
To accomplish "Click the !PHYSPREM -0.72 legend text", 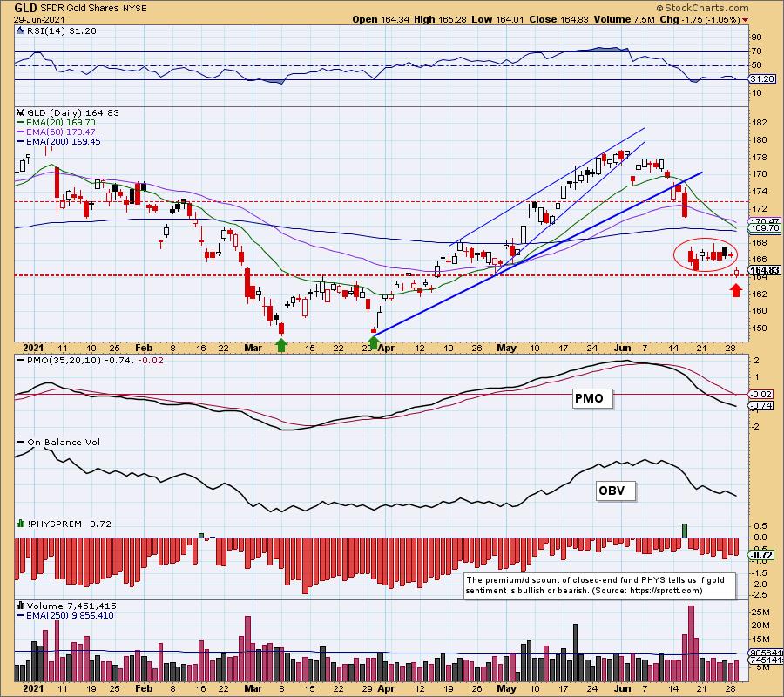I will pyautogui.click(x=69, y=524).
